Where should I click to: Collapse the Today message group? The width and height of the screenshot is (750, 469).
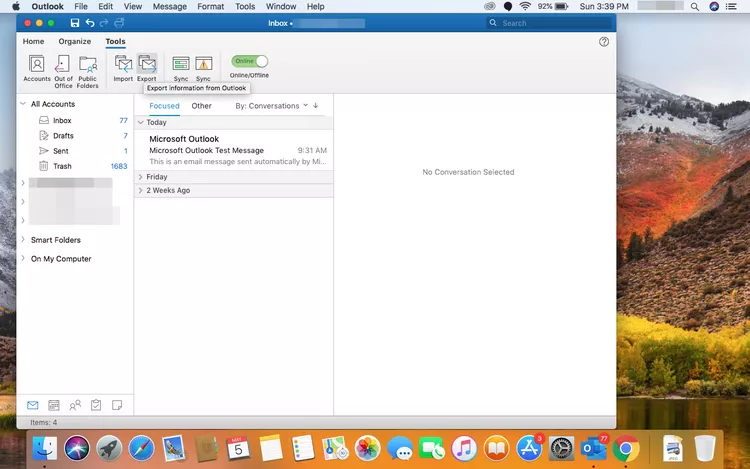point(141,122)
